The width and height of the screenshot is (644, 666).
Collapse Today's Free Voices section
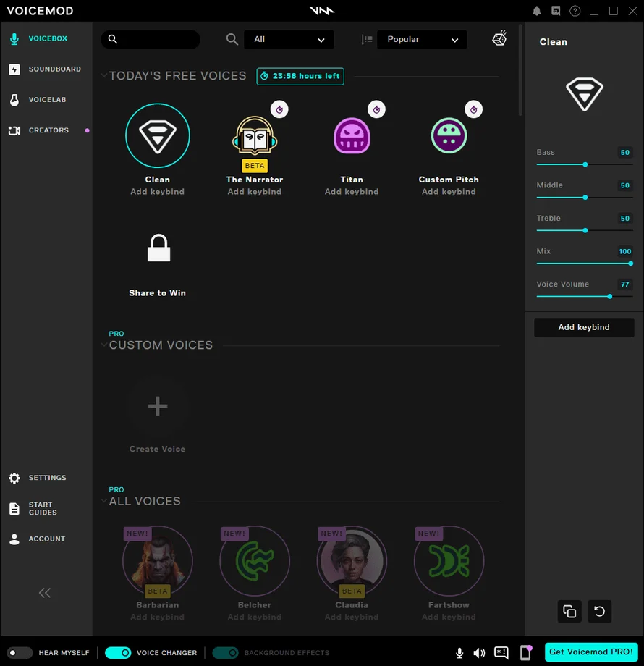(104, 75)
